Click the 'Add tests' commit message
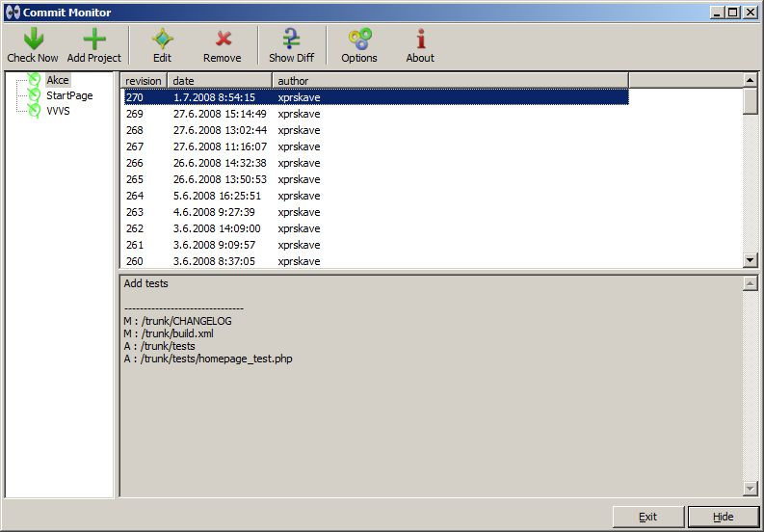 tap(145, 283)
